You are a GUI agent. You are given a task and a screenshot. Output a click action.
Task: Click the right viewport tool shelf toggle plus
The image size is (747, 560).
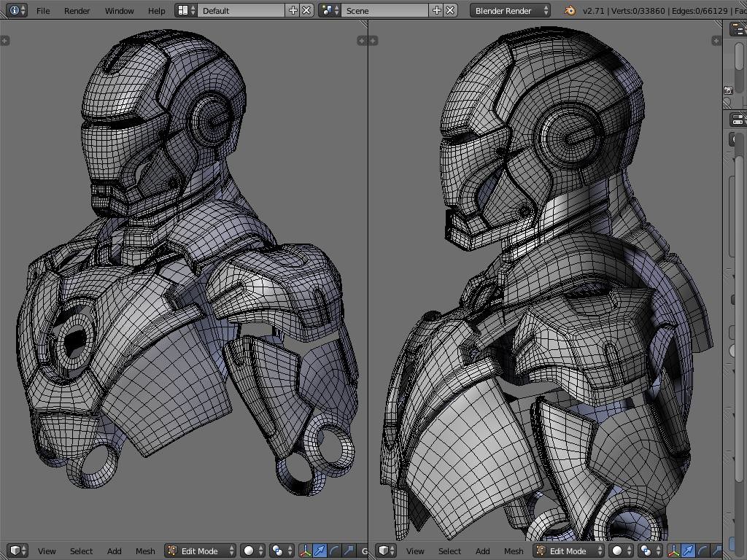tap(373, 41)
